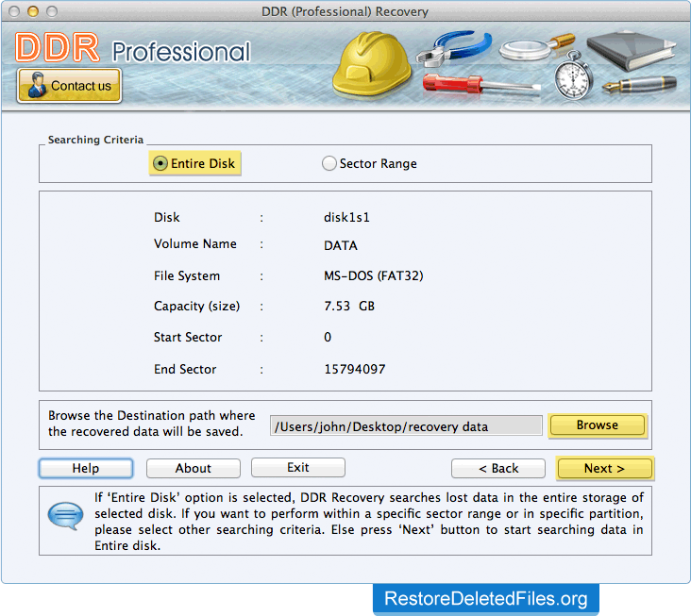
Task: Click the speech bubble info icon
Action: coord(66,515)
